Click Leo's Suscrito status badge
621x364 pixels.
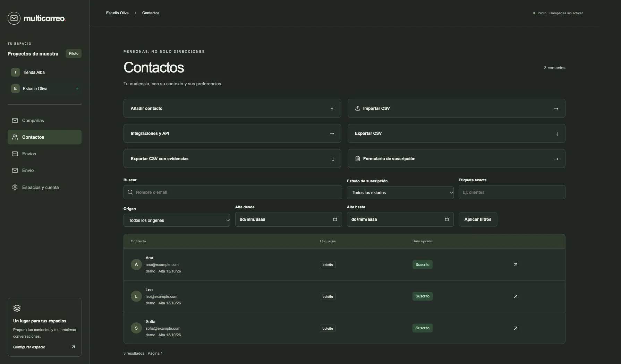coord(422,296)
